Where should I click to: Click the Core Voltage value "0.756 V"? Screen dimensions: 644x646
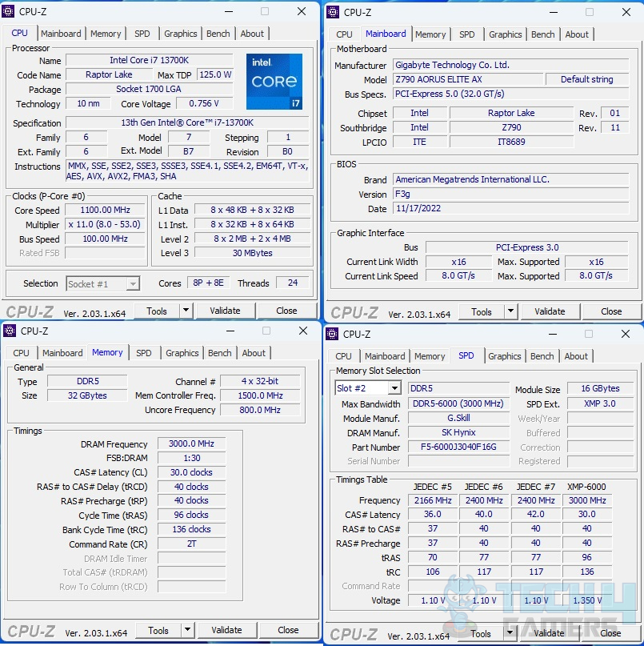coord(204,103)
